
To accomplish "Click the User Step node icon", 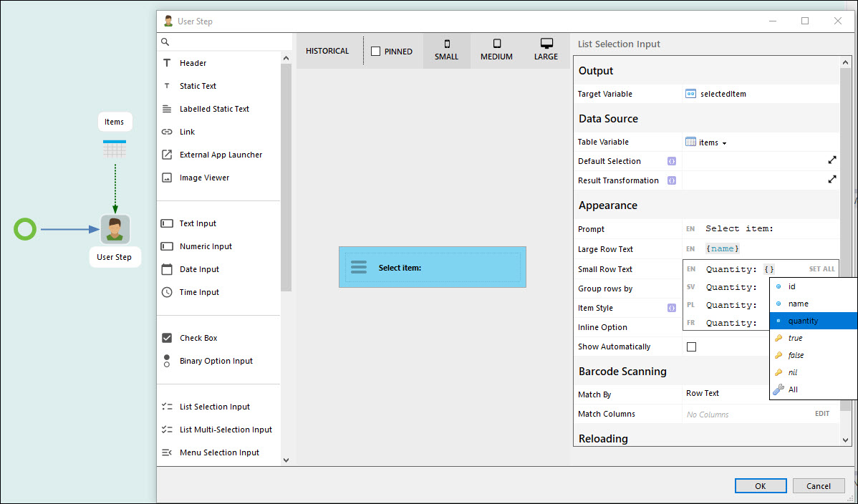I will [x=115, y=229].
